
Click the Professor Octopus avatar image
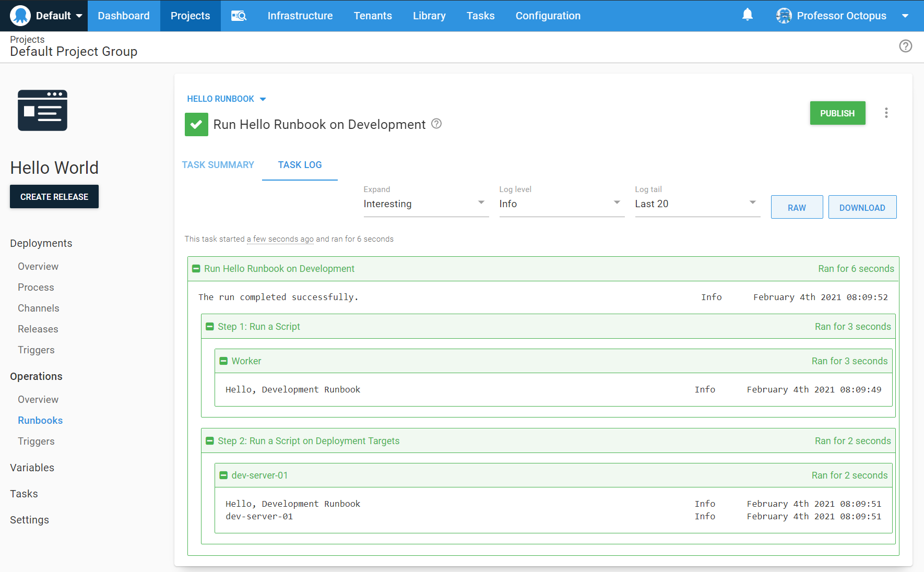784,16
